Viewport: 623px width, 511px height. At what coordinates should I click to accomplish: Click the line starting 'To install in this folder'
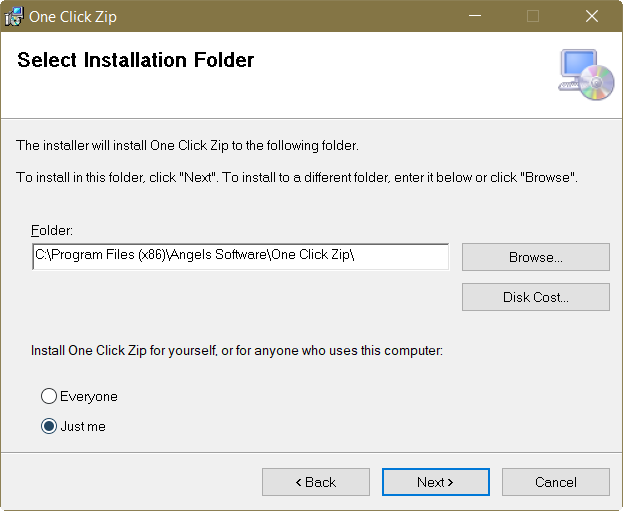click(x=296, y=177)
